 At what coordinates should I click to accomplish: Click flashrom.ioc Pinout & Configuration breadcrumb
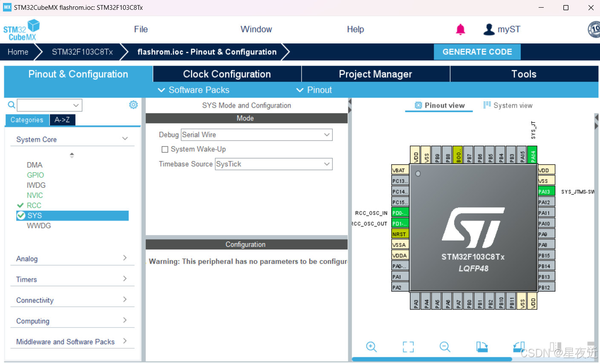coord(207,52)
